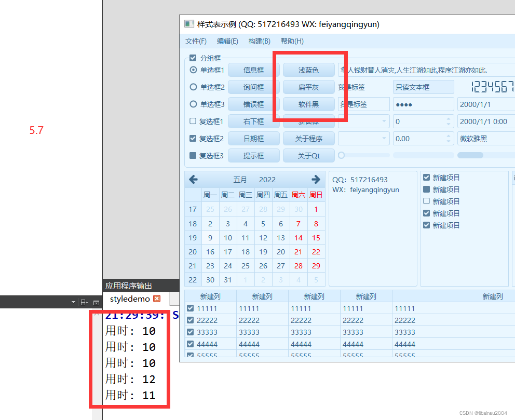Go to previous month in calendar
This screenshot has height=420, width=515.
coord(194,179)
